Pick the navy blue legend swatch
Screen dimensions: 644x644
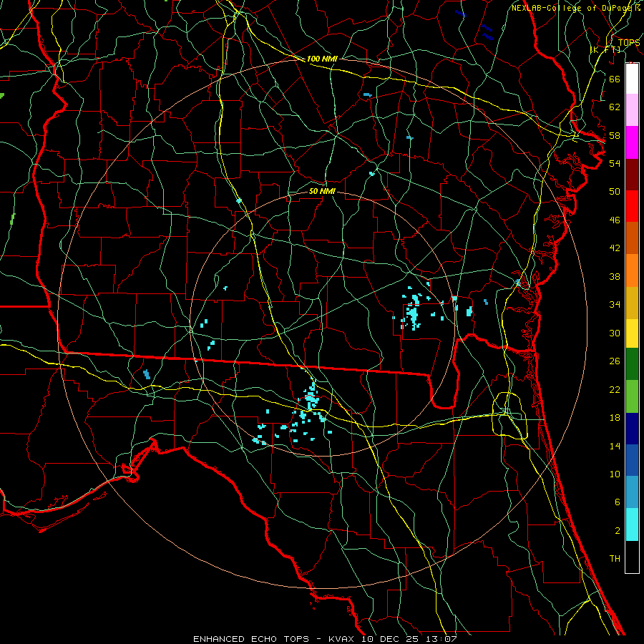pos(632,429)
